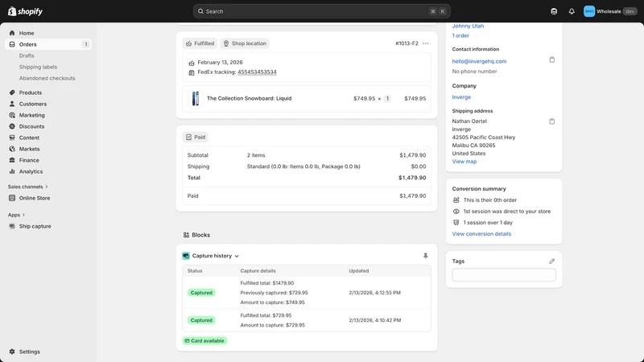The width and height of the screenshot is (644, 362).
Task: Open the Customers section
Action: pos(48,104)
